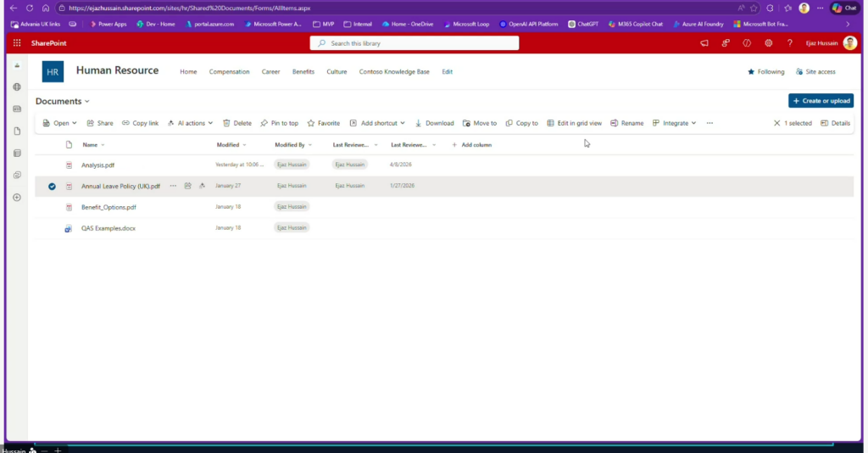The width and height of the screenshot is (868, 453).
Task: Click the Search this library field
Action: tap(415, 43)
